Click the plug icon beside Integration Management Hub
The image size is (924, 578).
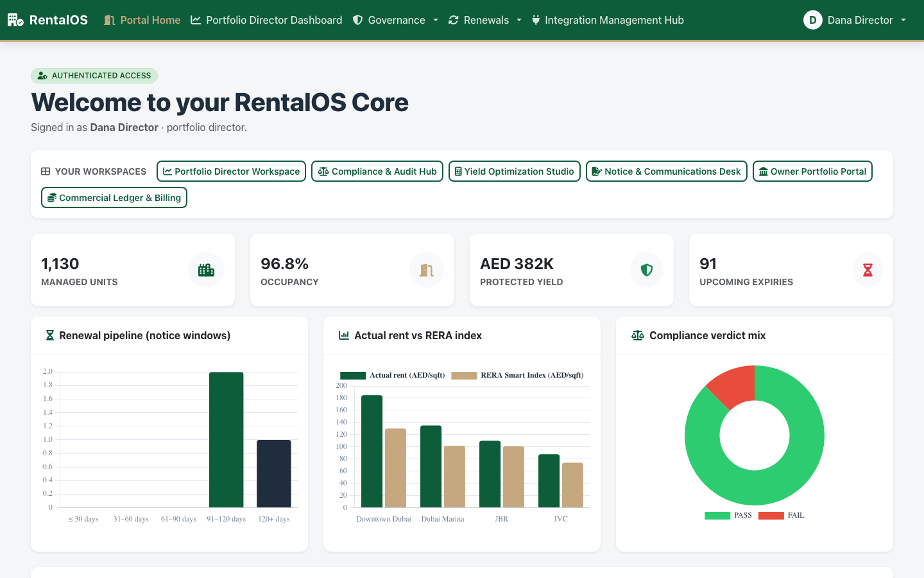click(536, 20)
